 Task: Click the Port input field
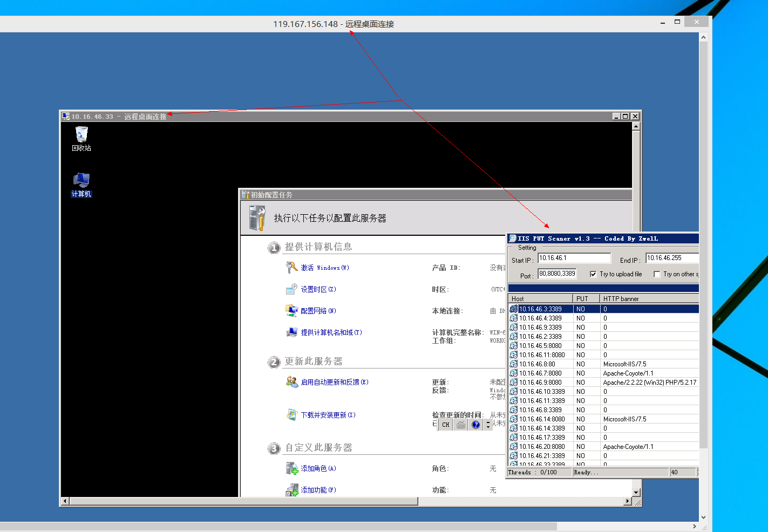point(557,274)
